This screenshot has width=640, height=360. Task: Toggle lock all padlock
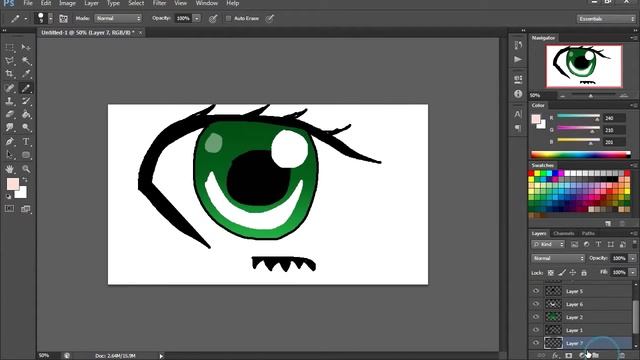[584, 273]
